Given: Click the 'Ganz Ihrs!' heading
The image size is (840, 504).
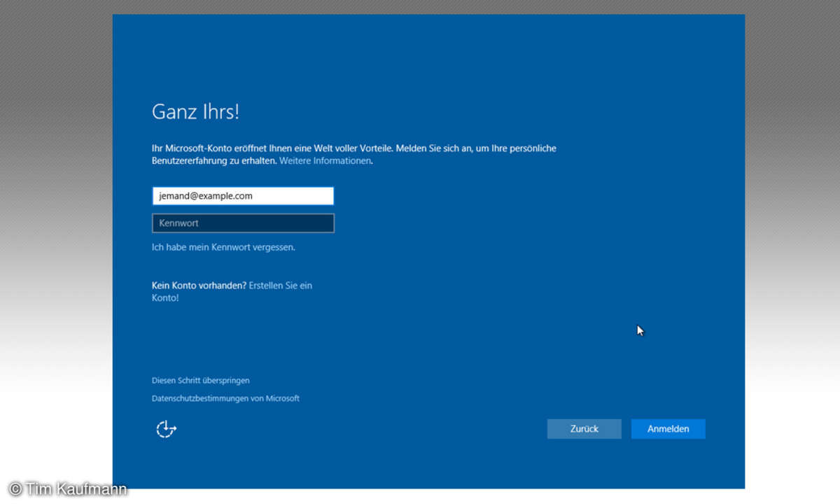Looking at the screenshot, I should click(195, 113).
